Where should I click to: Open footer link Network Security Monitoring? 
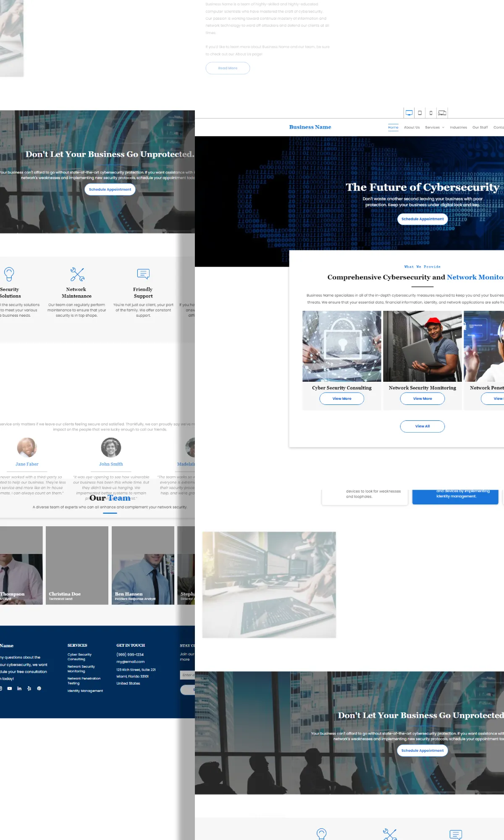[x=81, y=669]
